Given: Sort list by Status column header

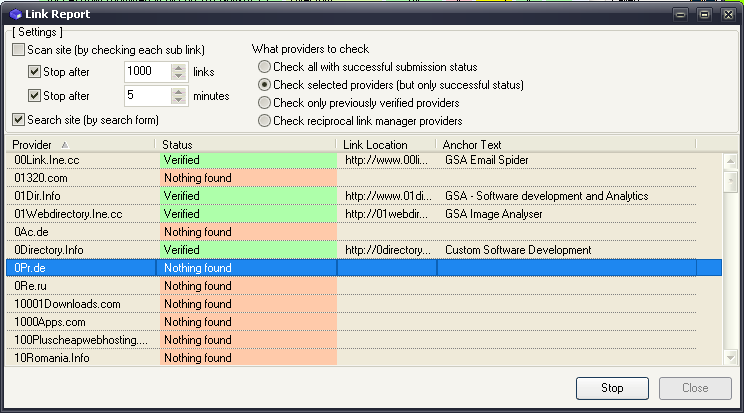Looking at the screenshot, I should point(245,145).
